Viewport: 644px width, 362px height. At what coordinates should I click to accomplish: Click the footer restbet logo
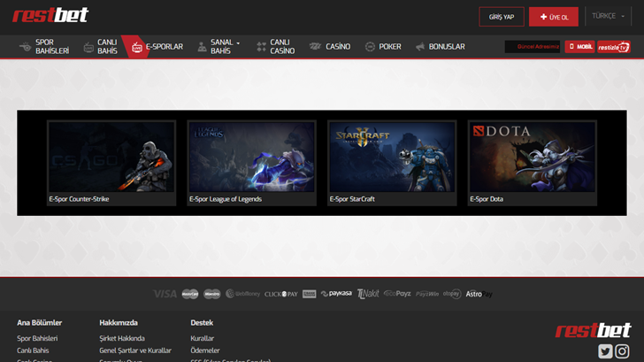click(593, 330)
